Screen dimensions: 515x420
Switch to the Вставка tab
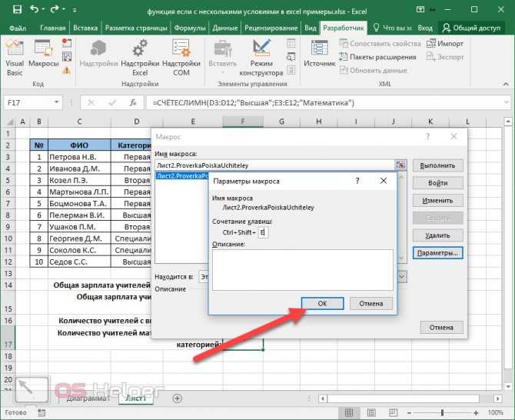[85, 28]
